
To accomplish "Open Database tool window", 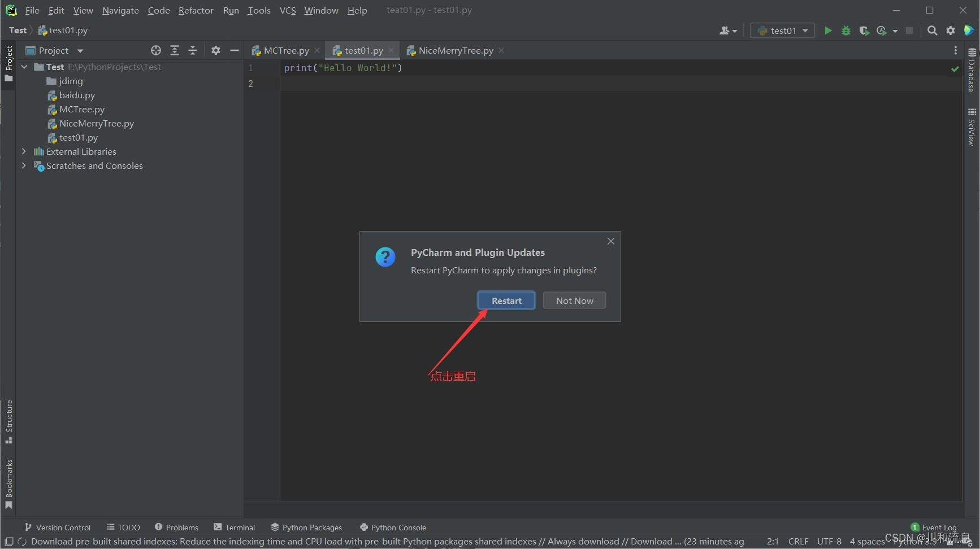I will click(972, 69).
